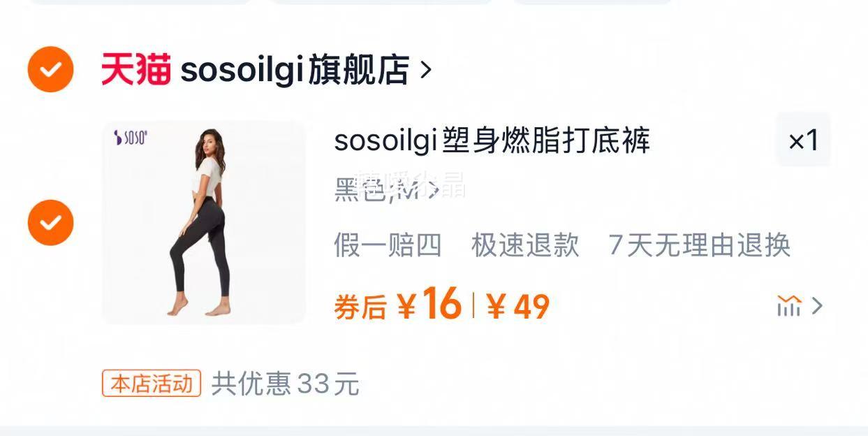
Task: Uncheck the sosoilgi store checkbox
Action: pyautogui.click(x=50, y=69)
